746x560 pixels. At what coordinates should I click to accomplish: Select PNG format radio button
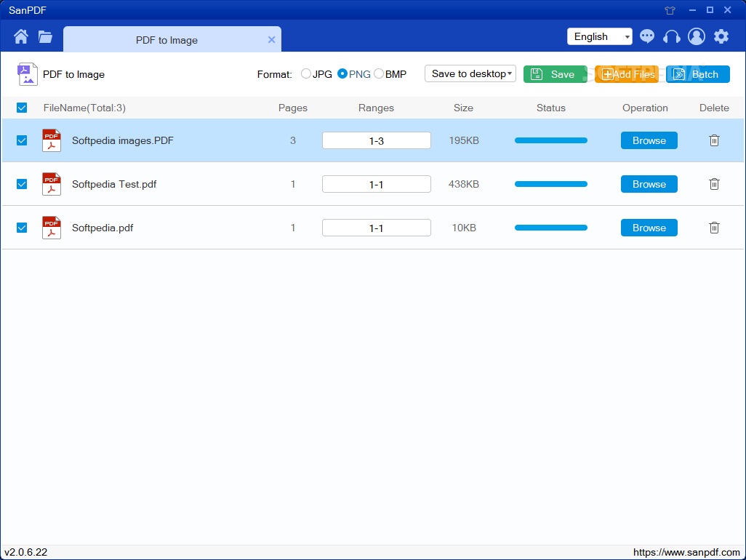[342, 73]
